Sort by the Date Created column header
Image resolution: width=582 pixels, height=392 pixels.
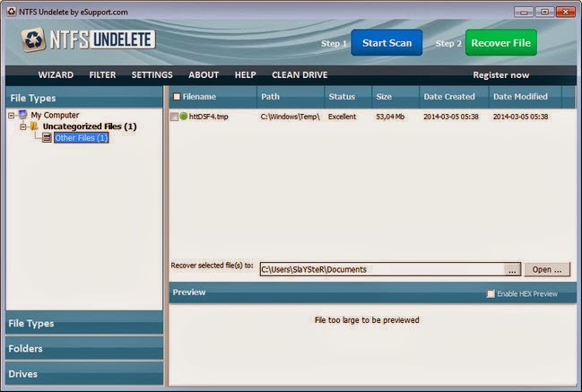pyautogui.click(x=454, y=97)
